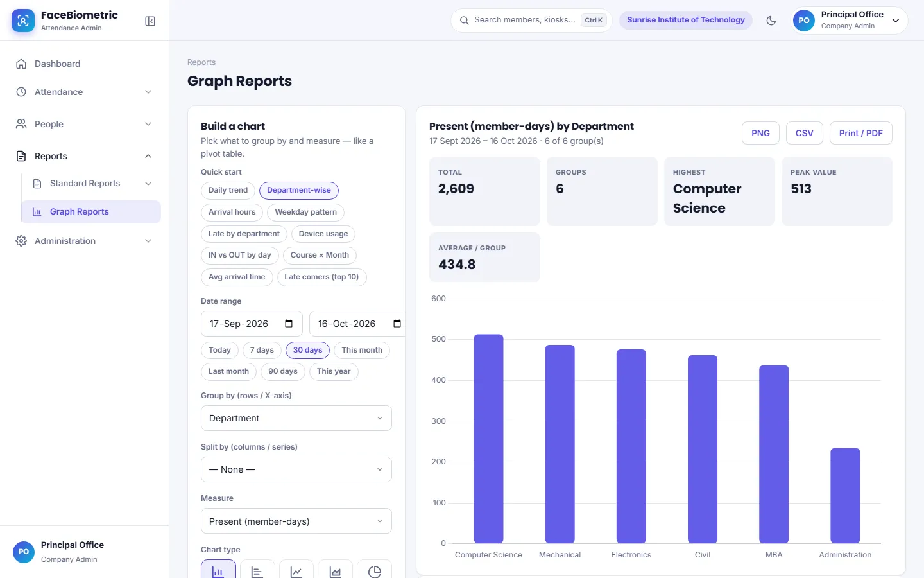Choose the Daily trend quick start
Viewport: 924px width, 578px height.
[228, 190]
